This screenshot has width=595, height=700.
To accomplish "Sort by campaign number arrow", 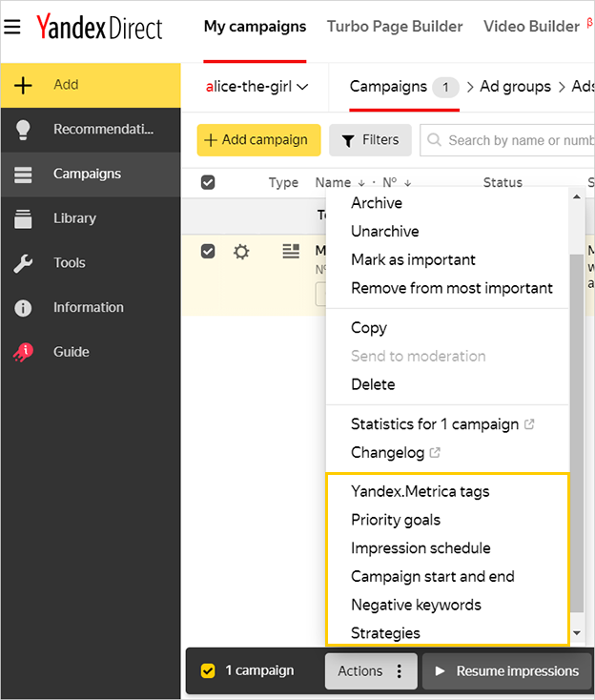I will [x=407, y=183].
